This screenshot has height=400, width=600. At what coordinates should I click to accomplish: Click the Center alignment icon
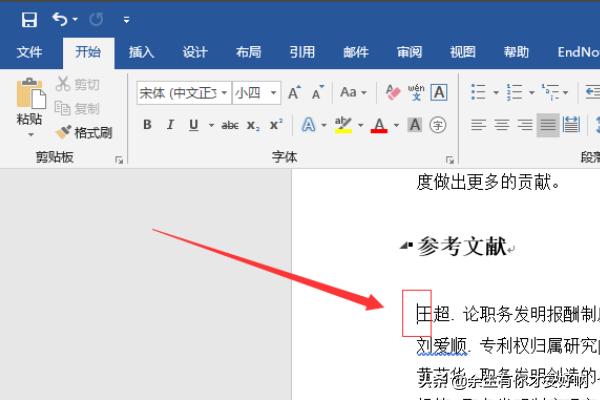tap(502, 125)
